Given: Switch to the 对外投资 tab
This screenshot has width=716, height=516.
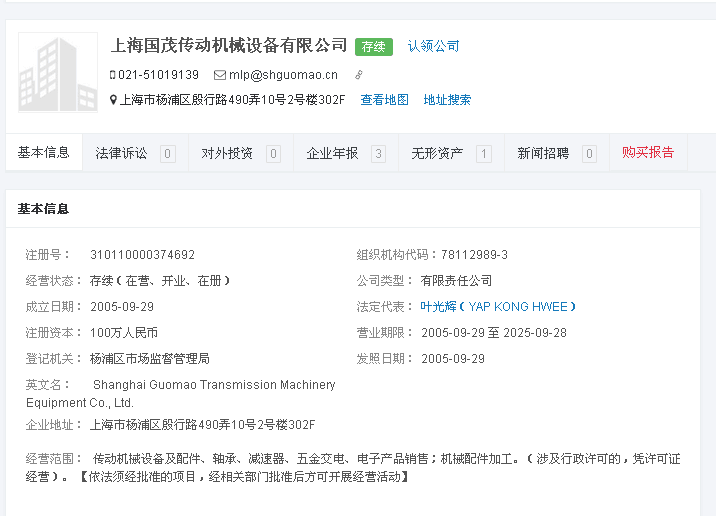Looking at the screenshot, I should point(227,153).
